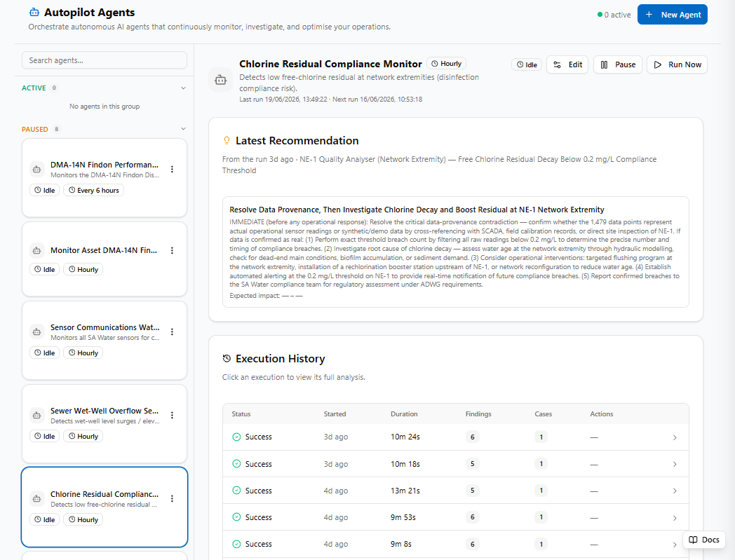735x560 pixels.
Task: Click the large robot avatar beside agent title
Action: click(x=221, y=80)
